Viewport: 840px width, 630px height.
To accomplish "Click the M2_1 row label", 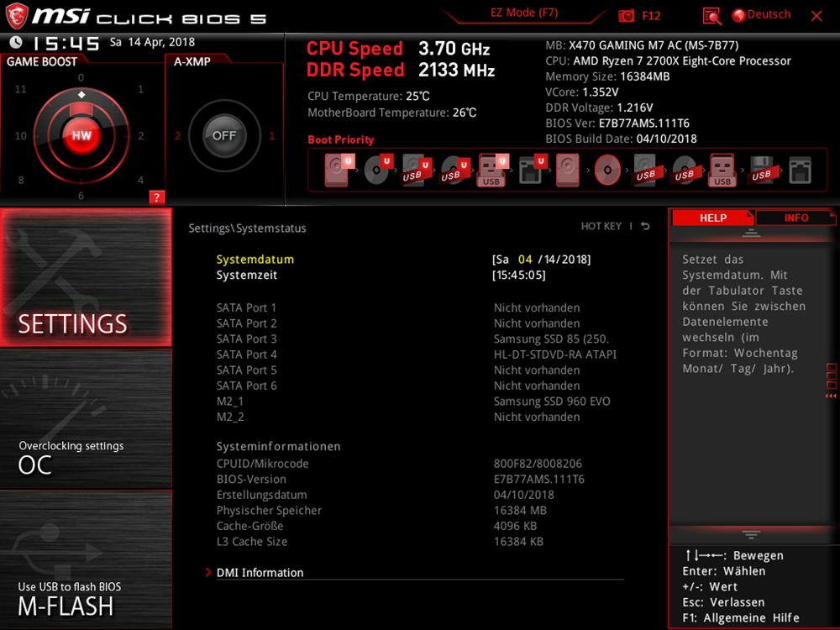I will (230, 401).
